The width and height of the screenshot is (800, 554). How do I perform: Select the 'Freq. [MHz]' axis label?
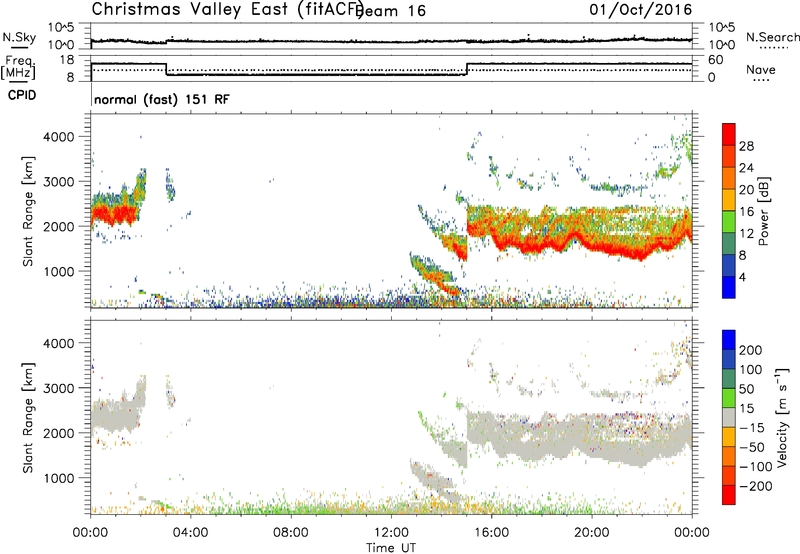point(18,67)
